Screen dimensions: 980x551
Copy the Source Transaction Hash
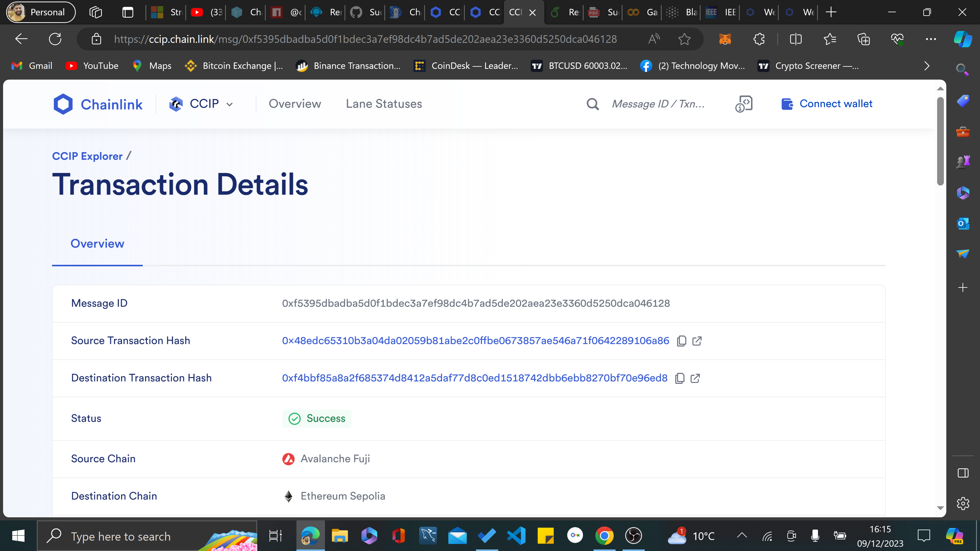pyautogui.click(x=681, y=341)
